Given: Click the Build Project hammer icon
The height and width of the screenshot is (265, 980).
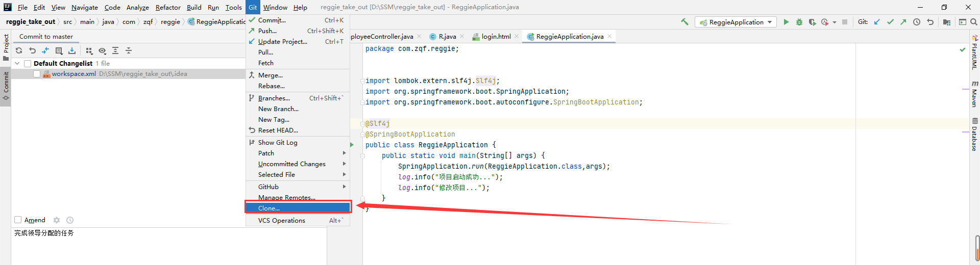Looking at the screenshot, I should click(x=685, y=22).
